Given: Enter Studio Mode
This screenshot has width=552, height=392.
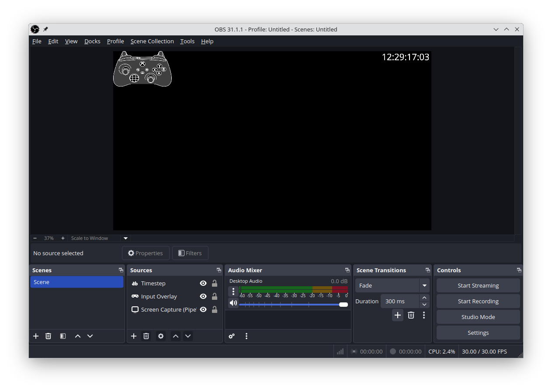Looking at the screenshot, I should pyautogui.click(x=478, y=317).
